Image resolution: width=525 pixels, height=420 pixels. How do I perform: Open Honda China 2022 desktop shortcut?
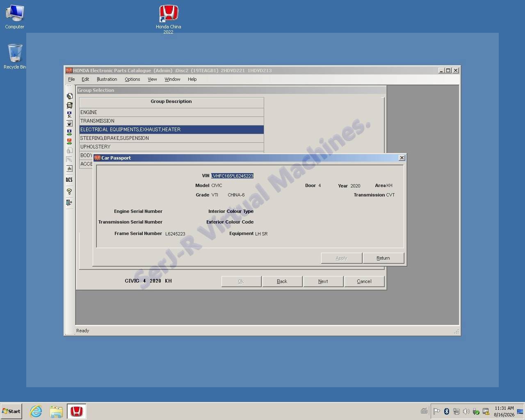(x=168, y=19)
